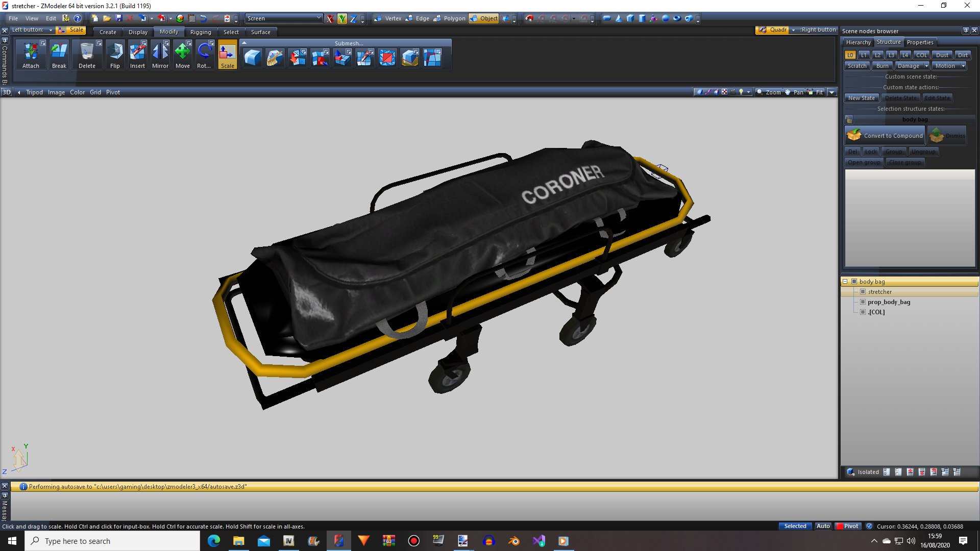Click the Delete trash can tool

[87, 55]
